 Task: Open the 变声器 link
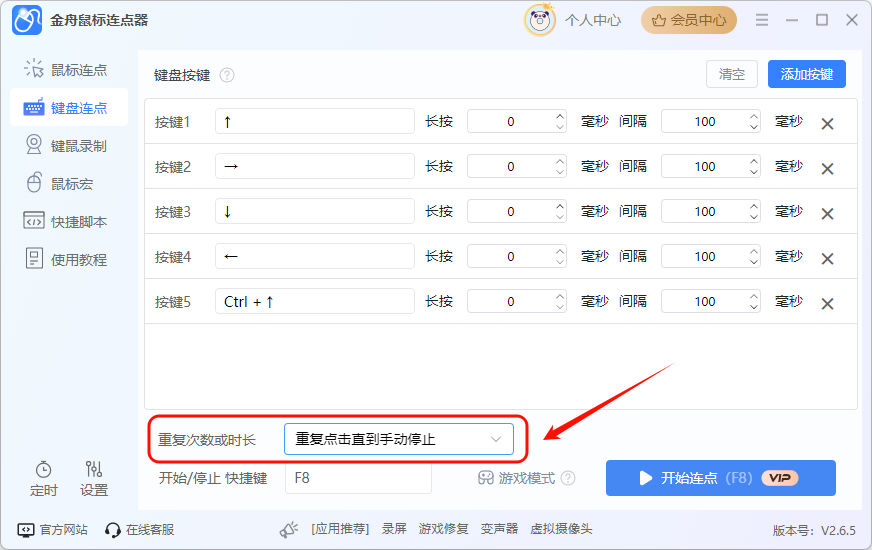coord(499,529)
